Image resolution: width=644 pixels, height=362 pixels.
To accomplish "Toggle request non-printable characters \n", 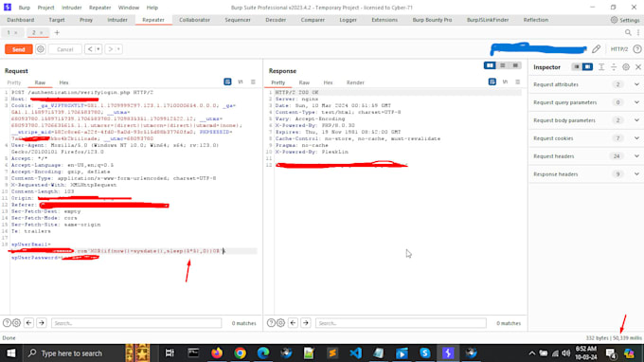I will [x=241, y=82].
